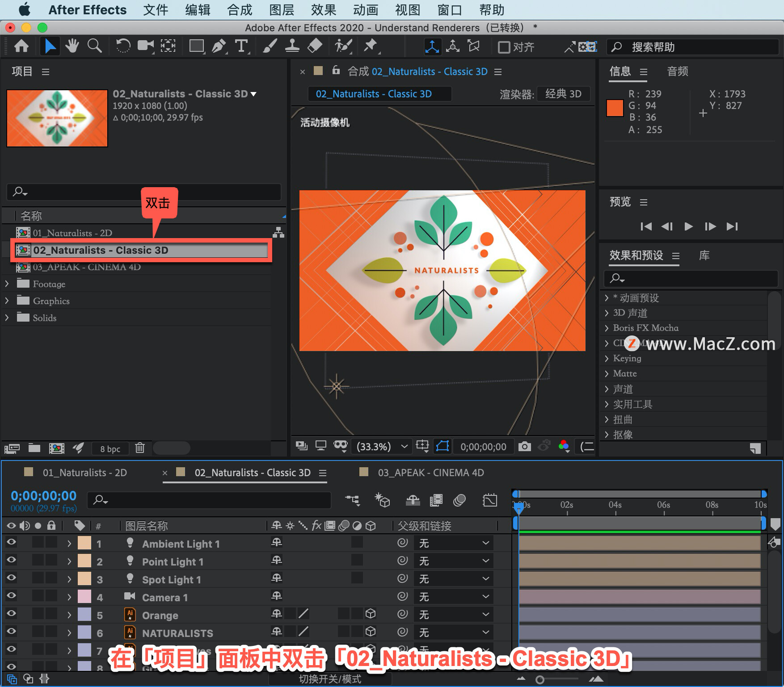
Task: Open the 经典 3D renderer dropdown
Action: pyautogui.click(x=563, y=94)
